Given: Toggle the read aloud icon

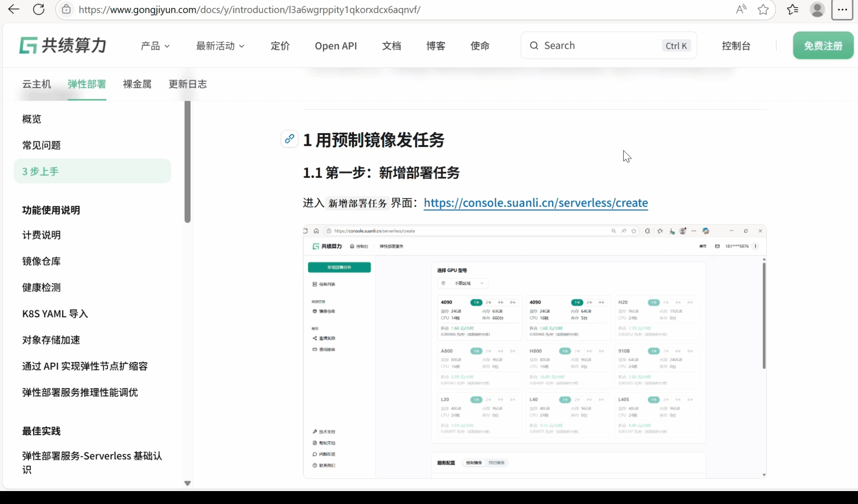Looking at the screenshot, I should point(741,9).
